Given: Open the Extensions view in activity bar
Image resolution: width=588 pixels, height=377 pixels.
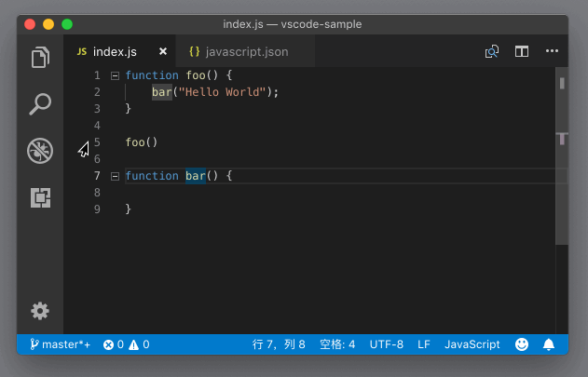Looking at the screenshot, I should tap(40, 197).
